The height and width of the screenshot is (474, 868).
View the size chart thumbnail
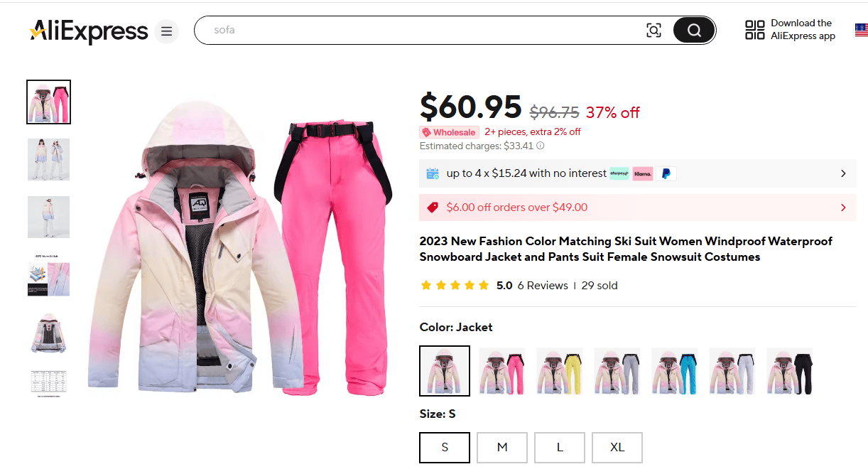(48, 383)
